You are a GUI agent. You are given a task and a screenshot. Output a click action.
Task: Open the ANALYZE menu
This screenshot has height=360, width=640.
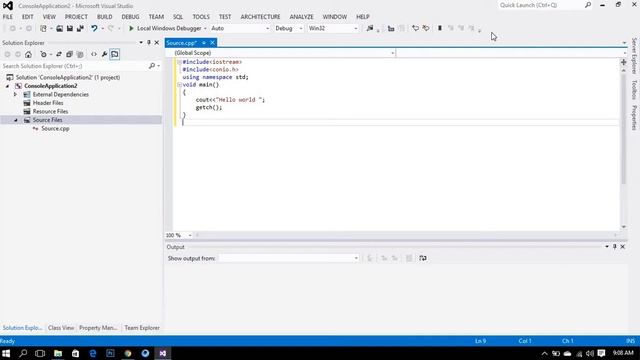click(x=302, y=17)
